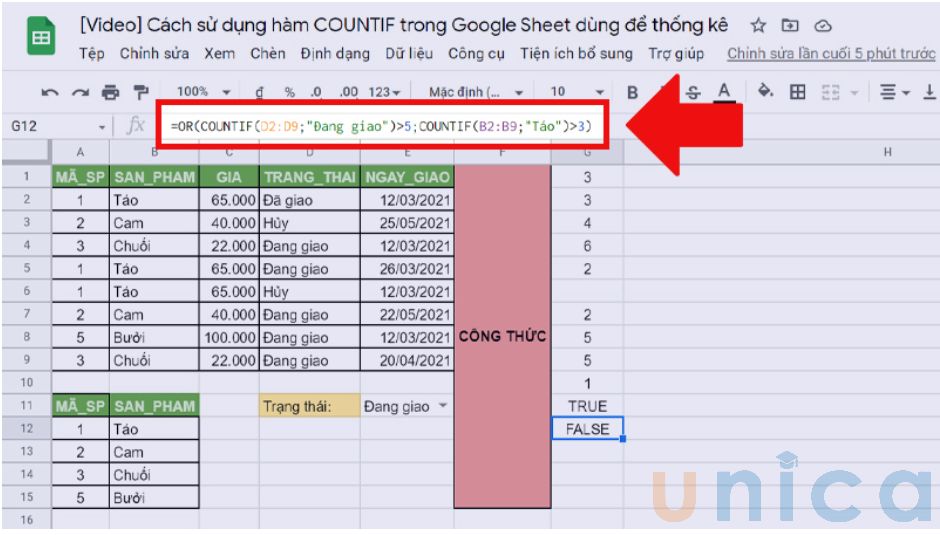Open the Công cụ menu
The width and height of the screenshot is (940, 535).
(476, 53)
